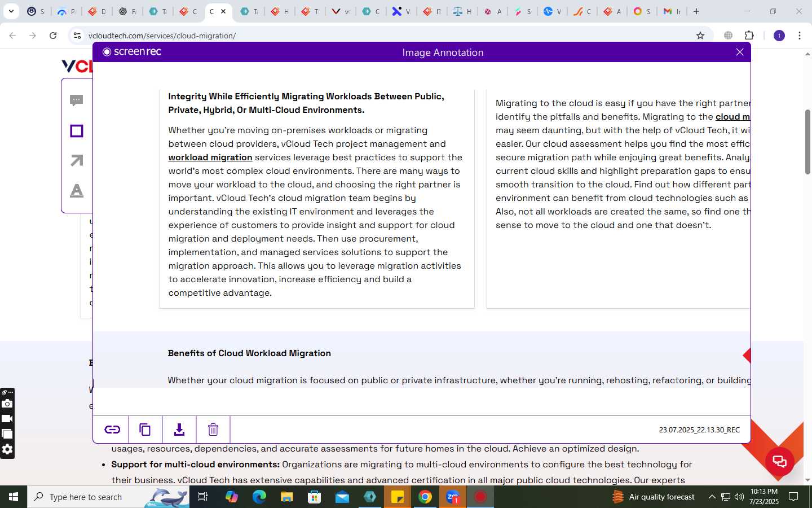This screenshot has width=812, height=508.
Task: Open Zoom from the taskbar
Action: (x=453, y=497)
